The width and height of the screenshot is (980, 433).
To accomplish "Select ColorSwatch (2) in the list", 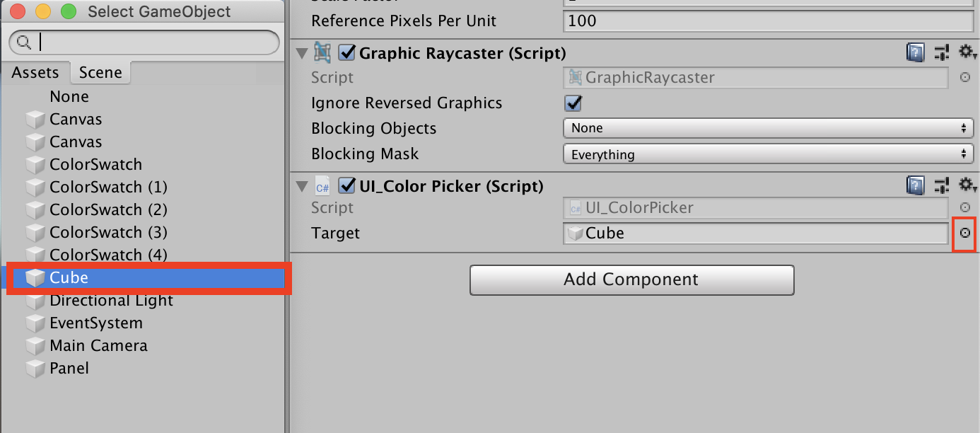I will [x=108, y=209].
